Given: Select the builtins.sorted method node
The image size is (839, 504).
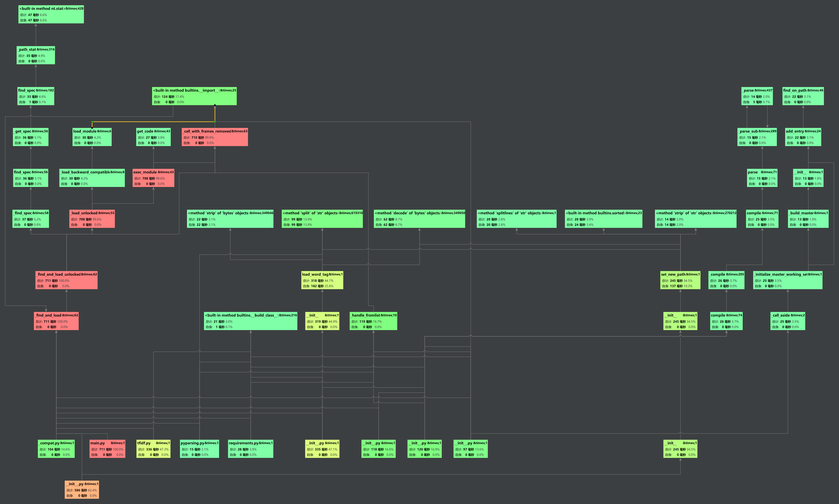Looking at the screenshot, I should (x=604, y=219).
